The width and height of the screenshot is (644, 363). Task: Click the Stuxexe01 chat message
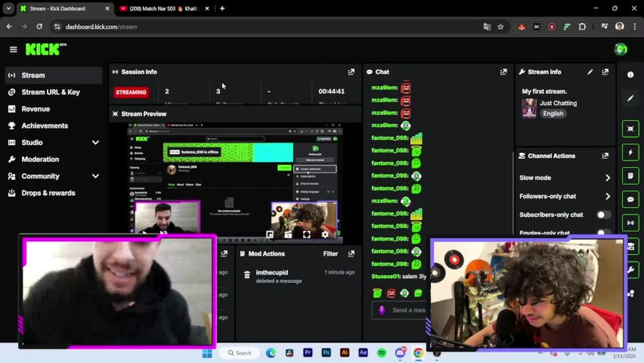pos(399,276)
